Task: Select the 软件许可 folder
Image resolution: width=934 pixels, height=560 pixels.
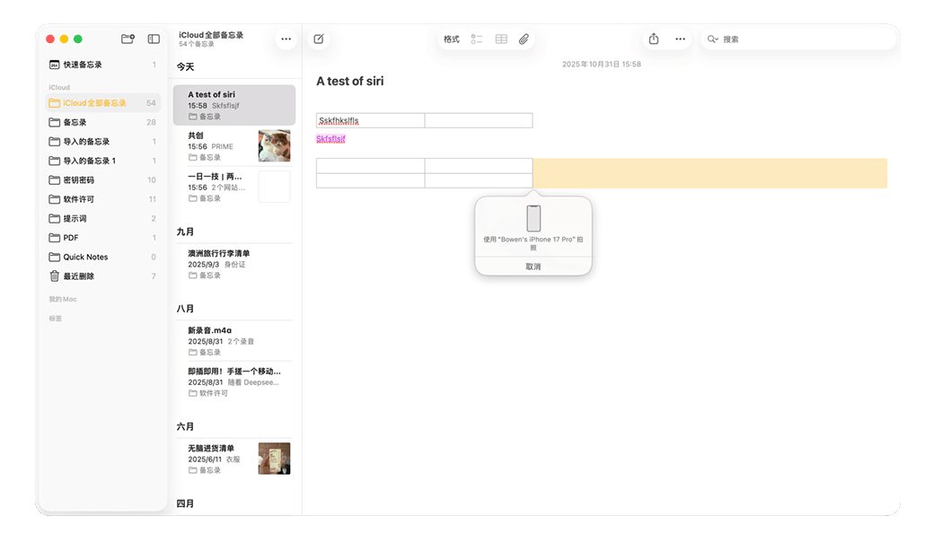Action: tap(78, 199)
